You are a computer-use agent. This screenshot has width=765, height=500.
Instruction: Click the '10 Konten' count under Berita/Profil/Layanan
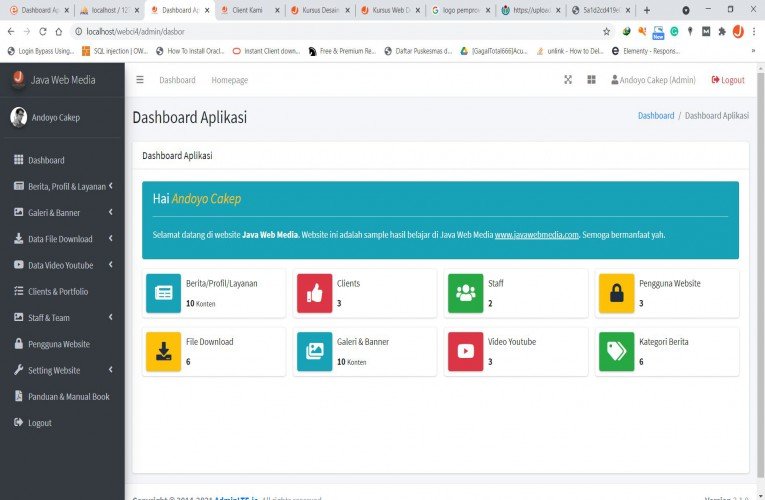point(201,303)
